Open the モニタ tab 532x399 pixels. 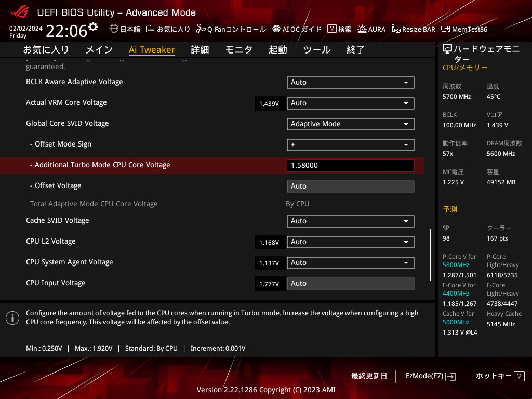point(239,49)
